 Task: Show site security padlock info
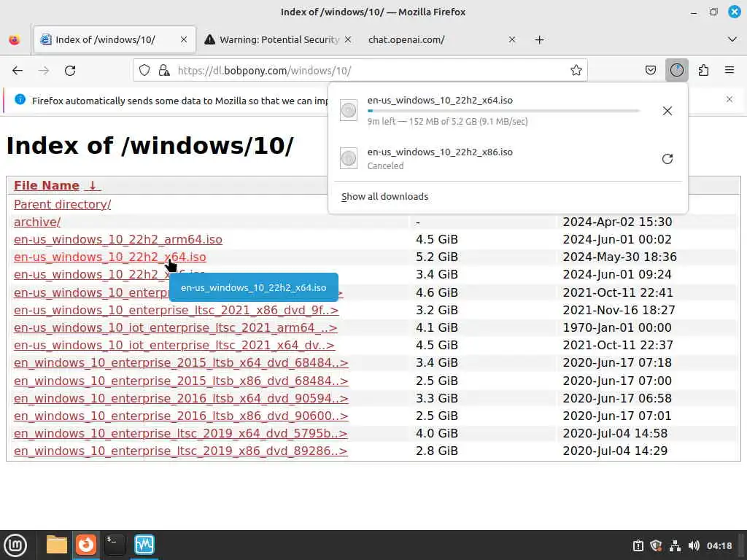pyautogui.click(x=164, y=71)
